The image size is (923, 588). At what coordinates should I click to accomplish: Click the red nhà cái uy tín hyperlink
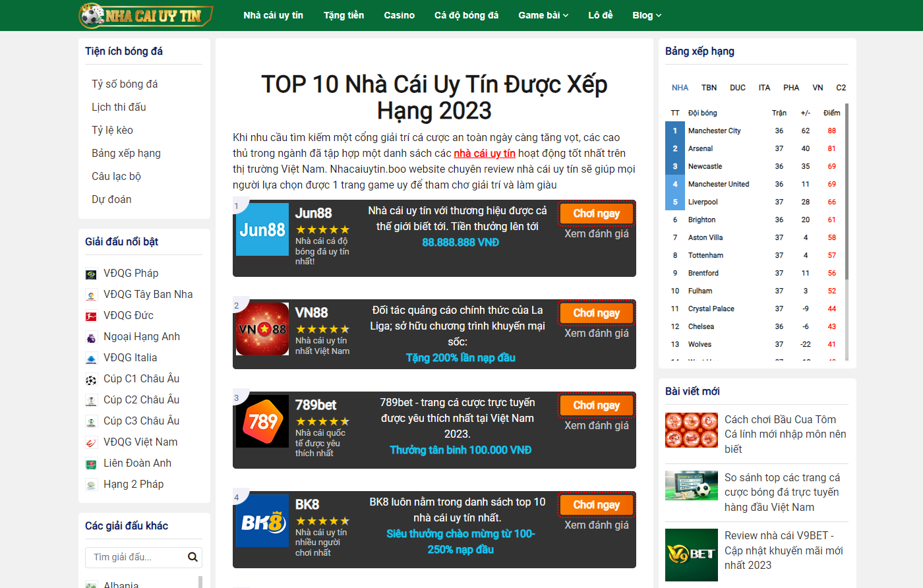tap(484, 154)
